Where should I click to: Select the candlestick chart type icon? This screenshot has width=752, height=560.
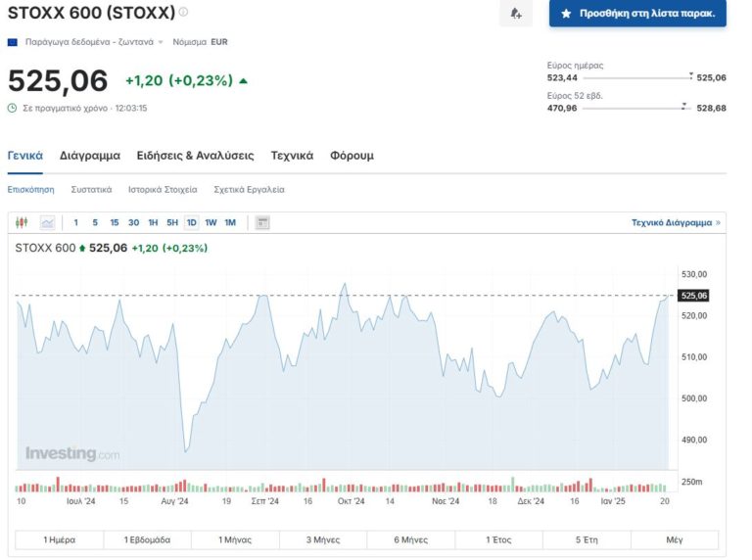click(23, 223)
